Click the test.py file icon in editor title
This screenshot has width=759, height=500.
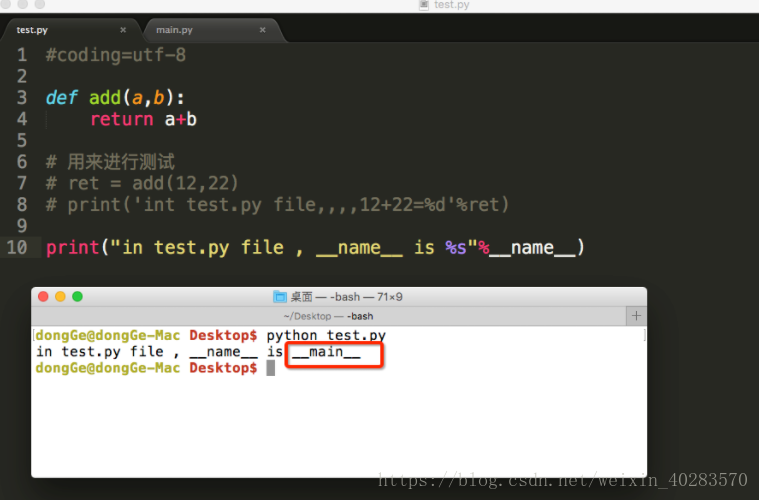(x=424, y=5)
